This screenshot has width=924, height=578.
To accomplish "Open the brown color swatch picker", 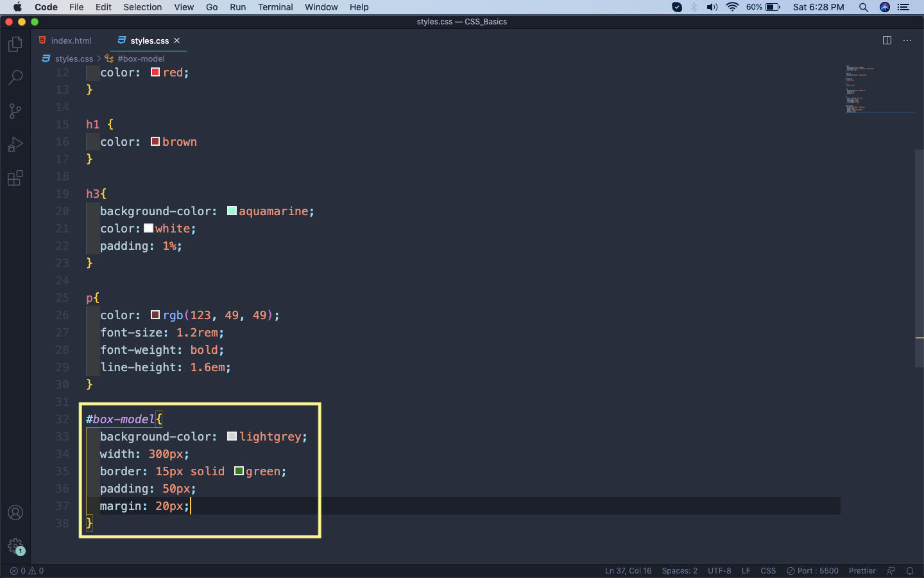I will coord(155,141).
